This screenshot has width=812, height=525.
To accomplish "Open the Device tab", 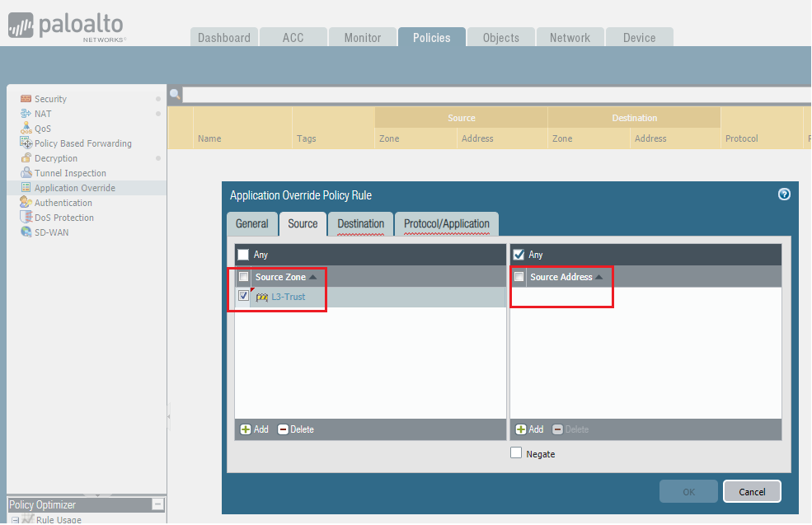I will click(x=639, y=37).
